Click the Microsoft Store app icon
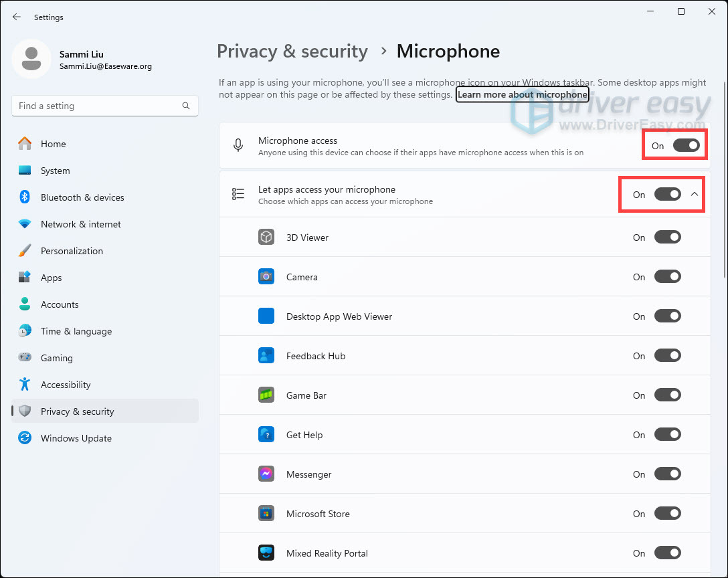Viewport: 728px width, 578px height. coord(266,514)
